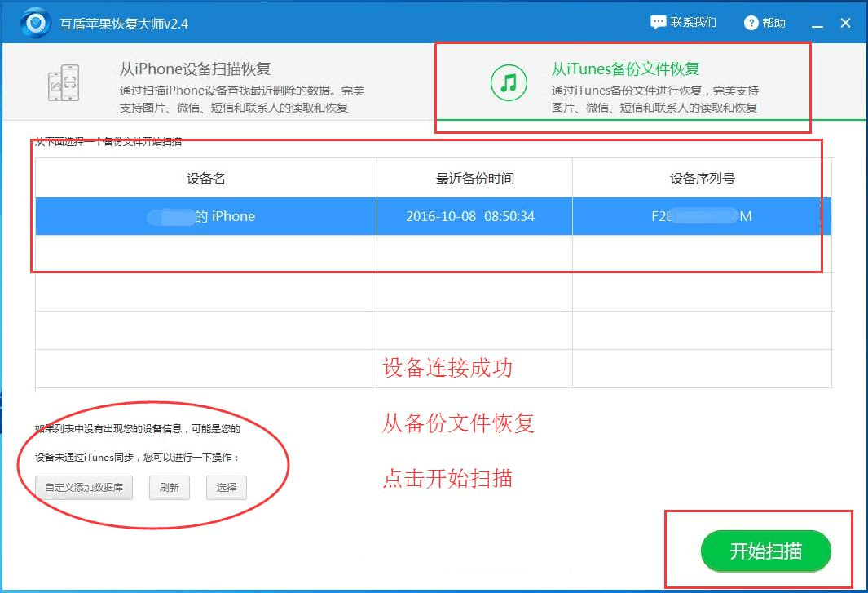Image resolution: width=868 pixels, height=593 pixels.
Task: Click the 自定义添加数据库 button
Action: [x=83, y=488]
